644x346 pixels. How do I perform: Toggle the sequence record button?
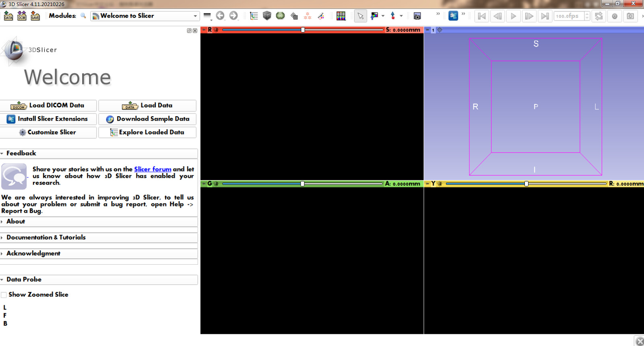(615, 16)
